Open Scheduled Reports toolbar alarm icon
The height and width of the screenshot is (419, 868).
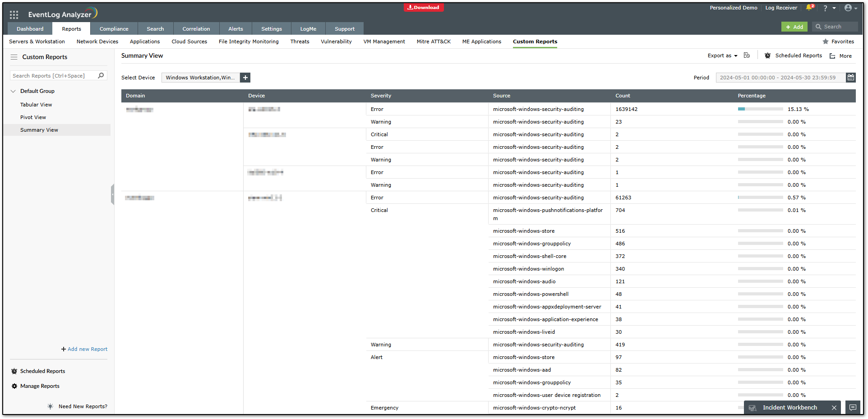tap(768, 55)
